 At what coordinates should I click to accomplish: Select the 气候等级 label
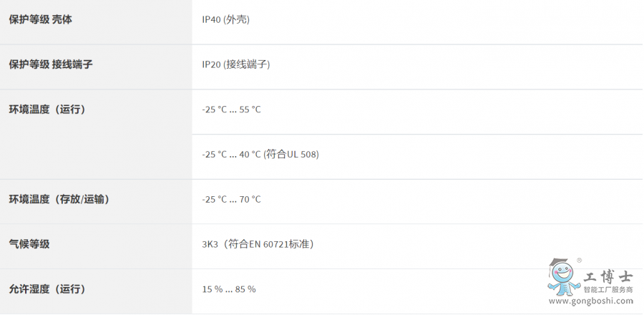pos(29,244)
